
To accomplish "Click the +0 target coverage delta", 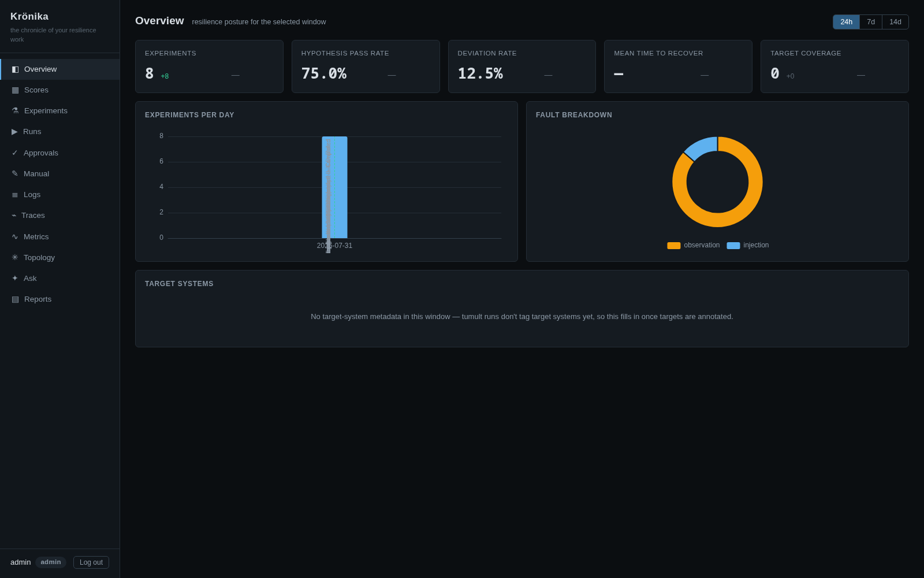I will coord(790,76).
